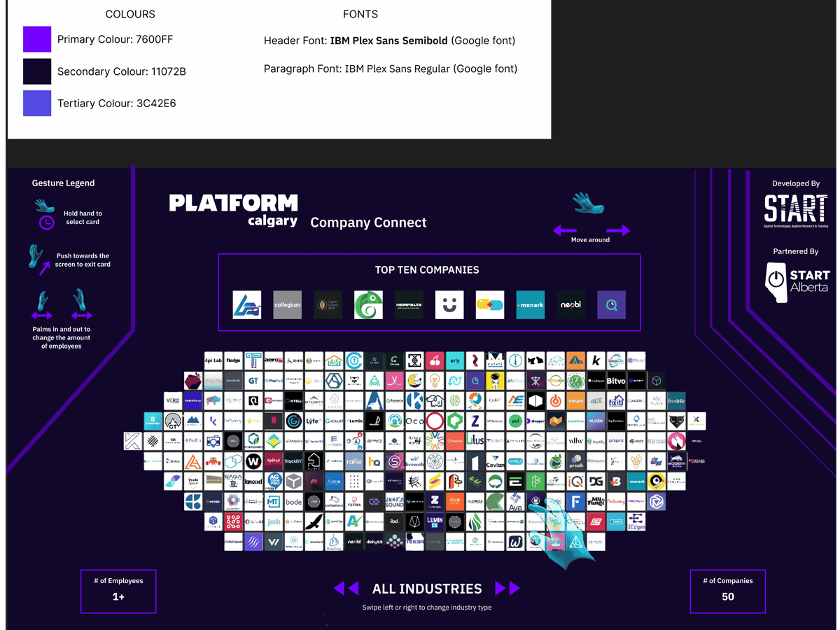The height and width of the screenshot is (630, 840).
Task: Select the HEMPALTA logo in Top Ten Companies
Action: (x=409, y=304)
